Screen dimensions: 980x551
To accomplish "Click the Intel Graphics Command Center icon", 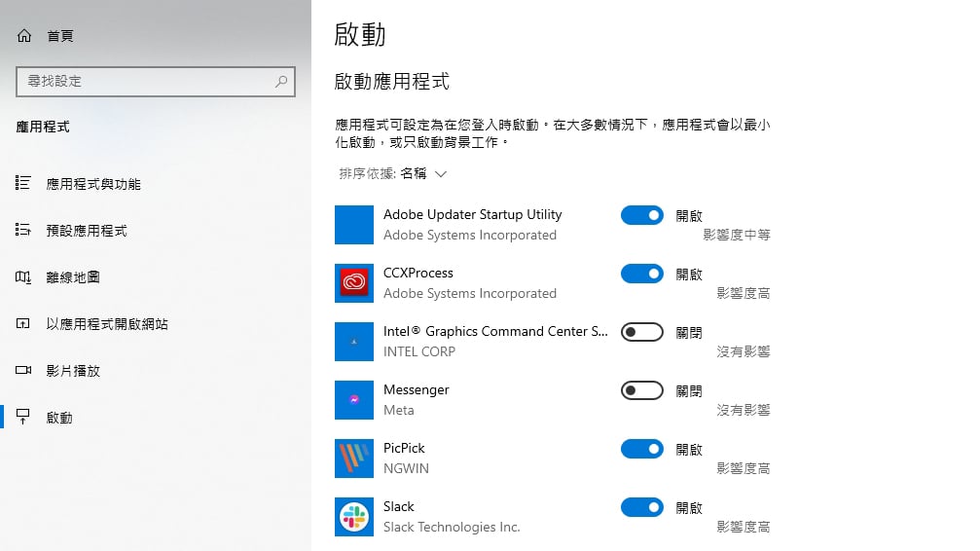I will tap(353, 342).
